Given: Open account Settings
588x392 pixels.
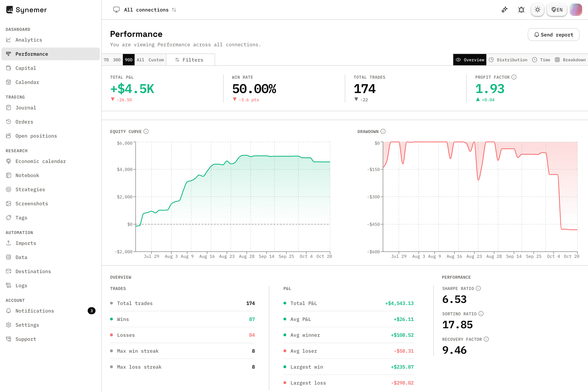Looking at the screenshot, I should (x=51, y=325).
